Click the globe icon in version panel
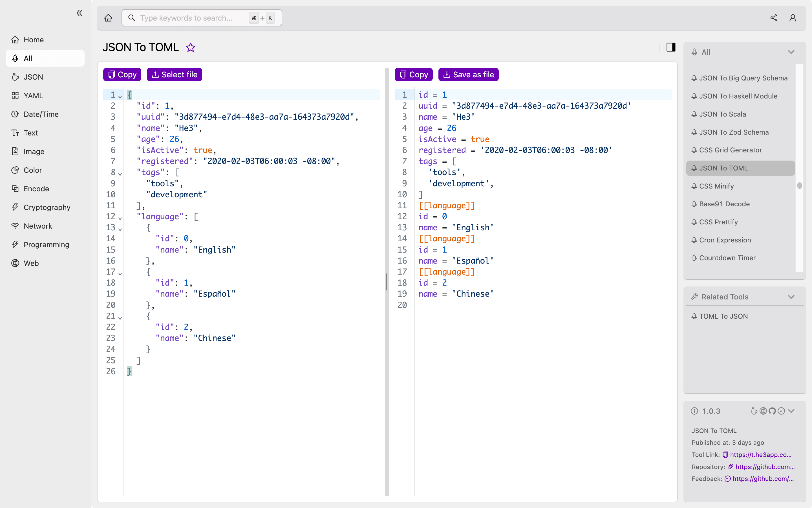Viewport: 812px width, 508px height. pyautogui.click(x=763, y=411)
